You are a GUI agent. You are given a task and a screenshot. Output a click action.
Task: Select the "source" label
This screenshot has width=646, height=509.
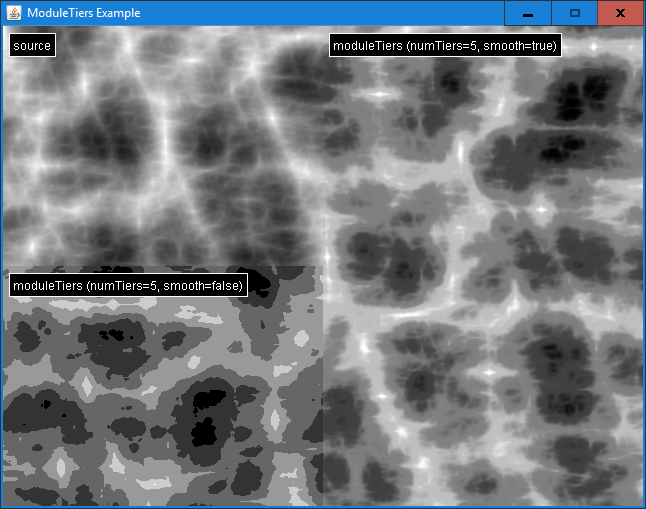[32, 46]
